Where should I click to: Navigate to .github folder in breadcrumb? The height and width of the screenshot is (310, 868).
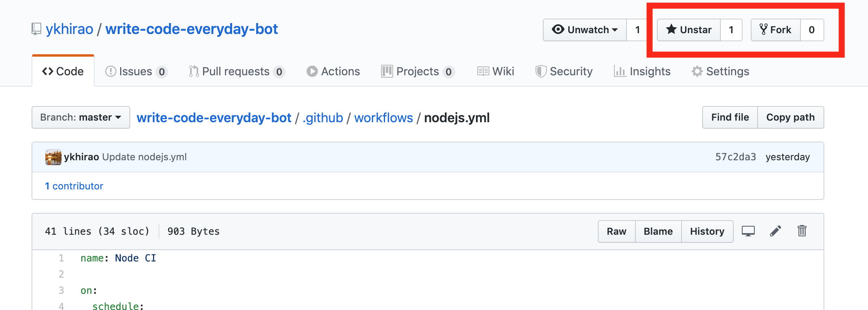(x=323, y=118)
